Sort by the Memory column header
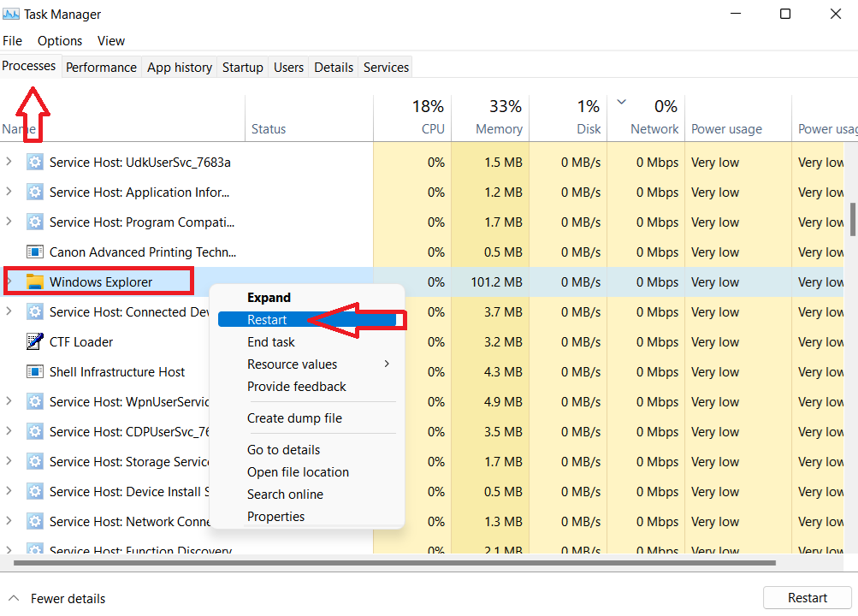858x616 pixels. (490, 118)
